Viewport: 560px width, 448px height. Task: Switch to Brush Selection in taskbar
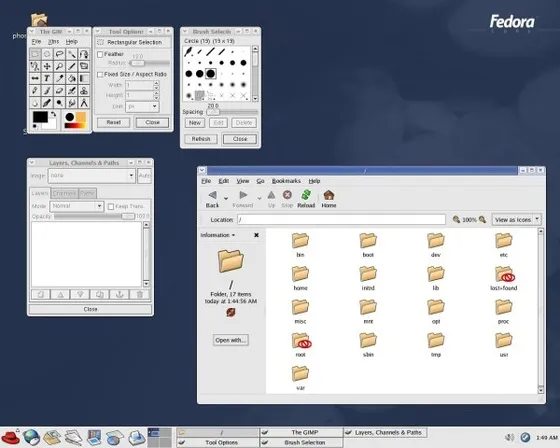click(301, 442)
